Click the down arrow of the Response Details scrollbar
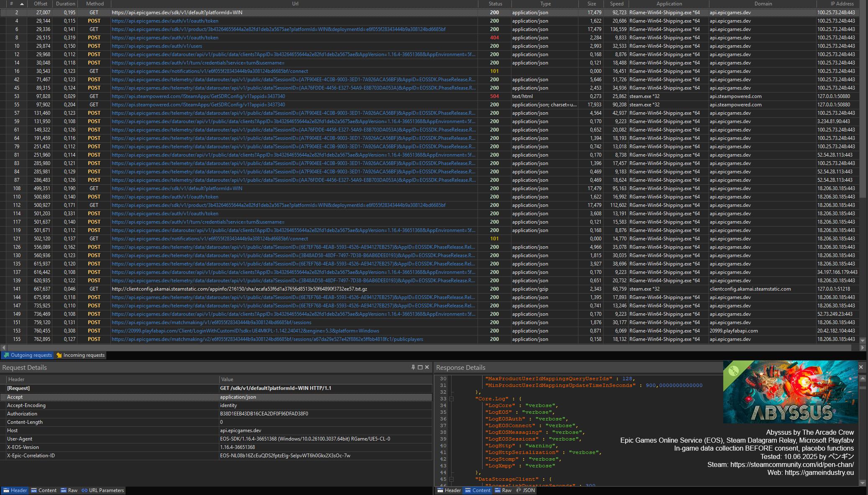The width and height of the screenshot is (868, 495). (x=863, y=483)
